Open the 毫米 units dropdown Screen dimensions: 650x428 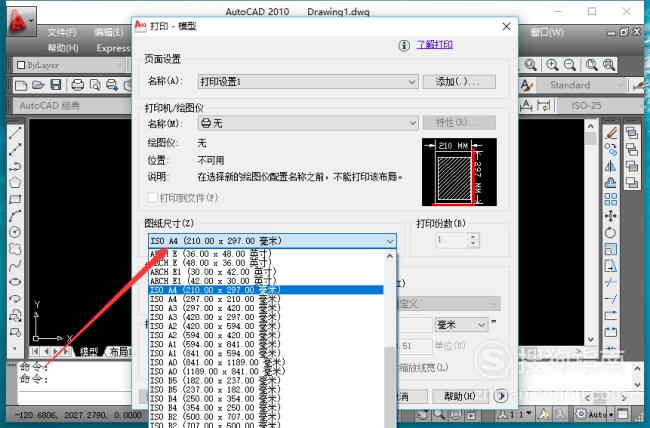[461, 325]
